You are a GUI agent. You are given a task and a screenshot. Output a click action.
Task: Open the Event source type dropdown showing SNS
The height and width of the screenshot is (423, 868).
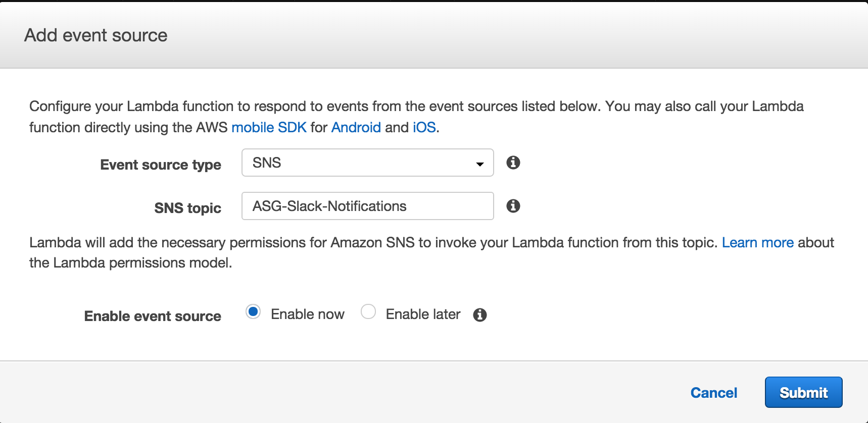pos(367,163)
